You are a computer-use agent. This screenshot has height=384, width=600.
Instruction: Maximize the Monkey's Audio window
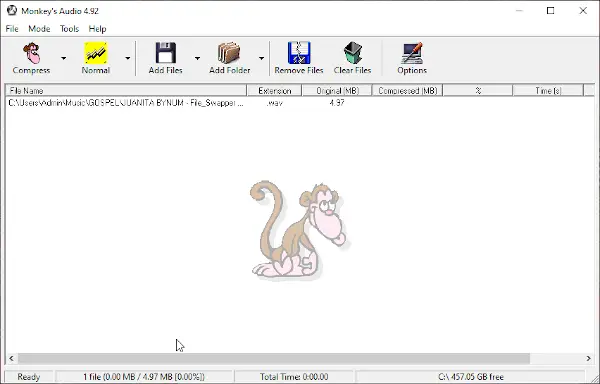tap(550, 11)
